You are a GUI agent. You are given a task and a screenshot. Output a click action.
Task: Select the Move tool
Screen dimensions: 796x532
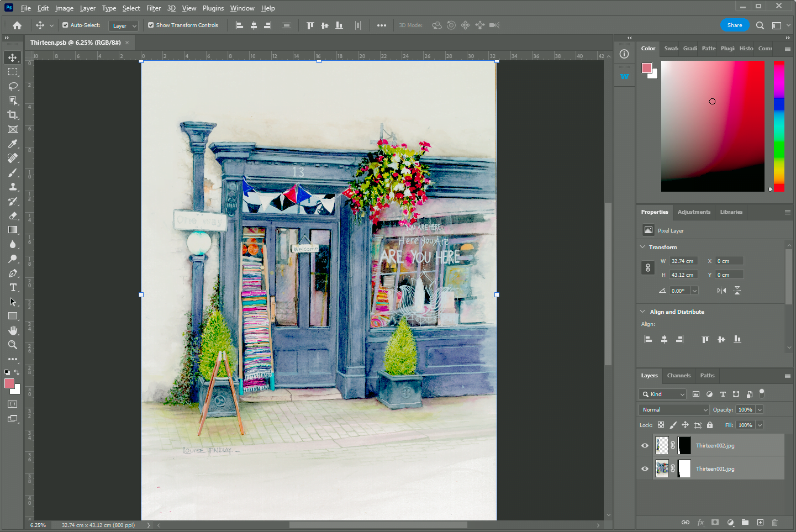[13, 57]
